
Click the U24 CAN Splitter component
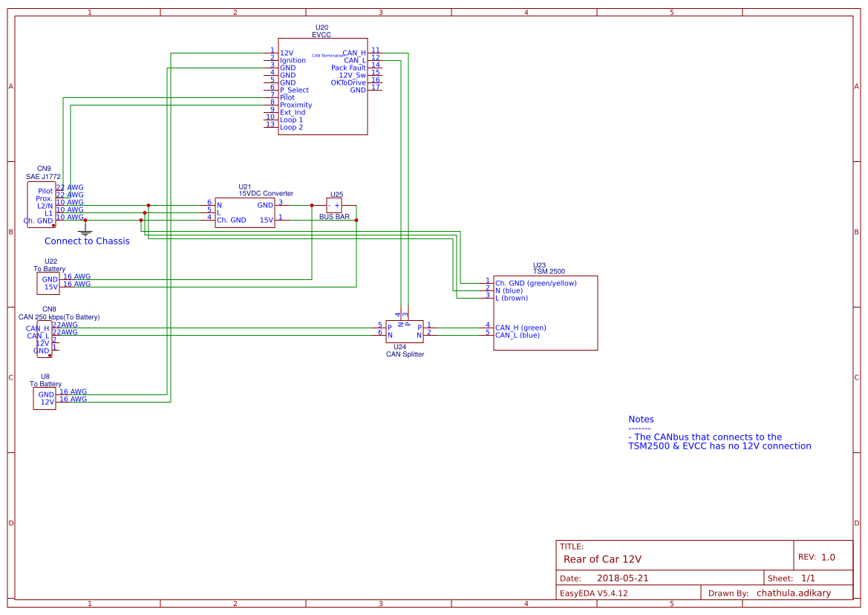point(404,331)
